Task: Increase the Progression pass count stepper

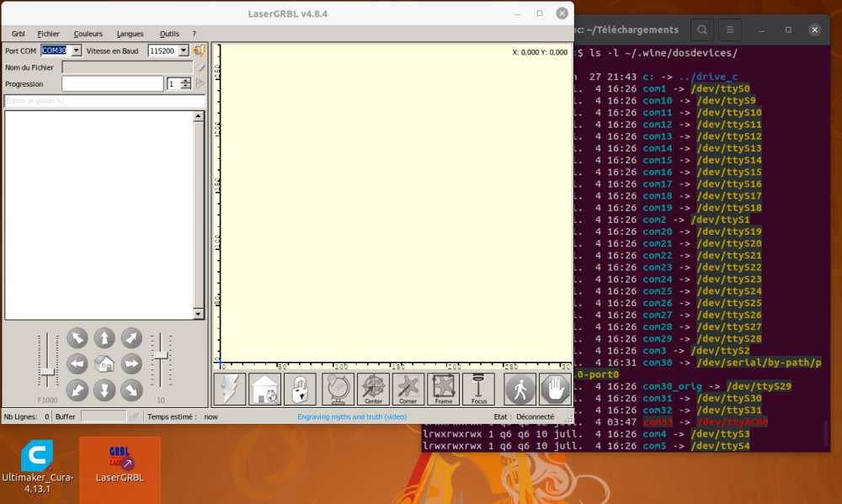Action: (186, 81)
